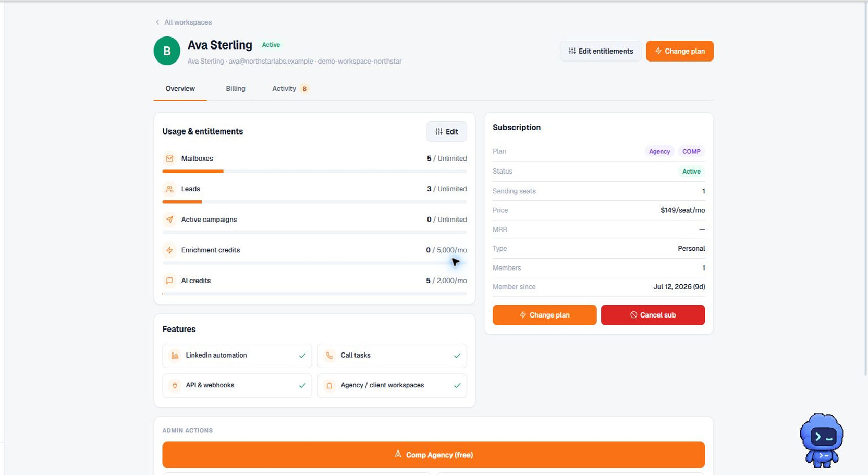Click the API & webhooks plug icon

[175, 385]
